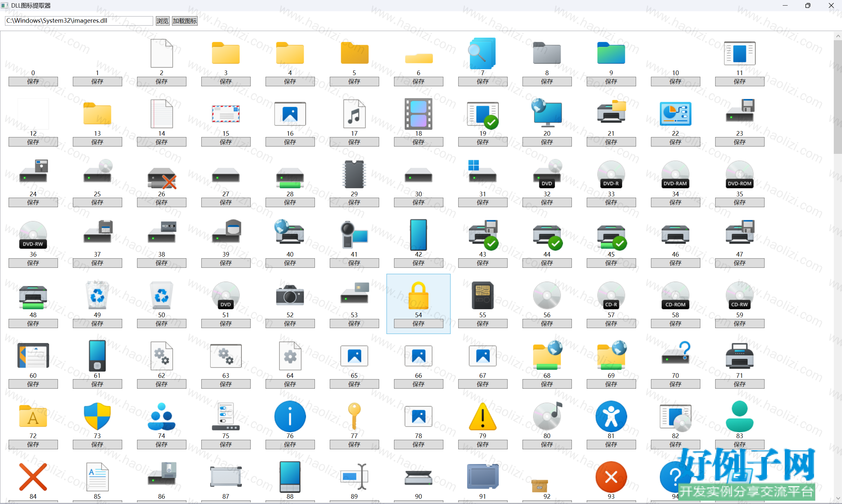Select the accessibility figure icon 81
The width and height of the screenshot is (842, 504).
611,416
